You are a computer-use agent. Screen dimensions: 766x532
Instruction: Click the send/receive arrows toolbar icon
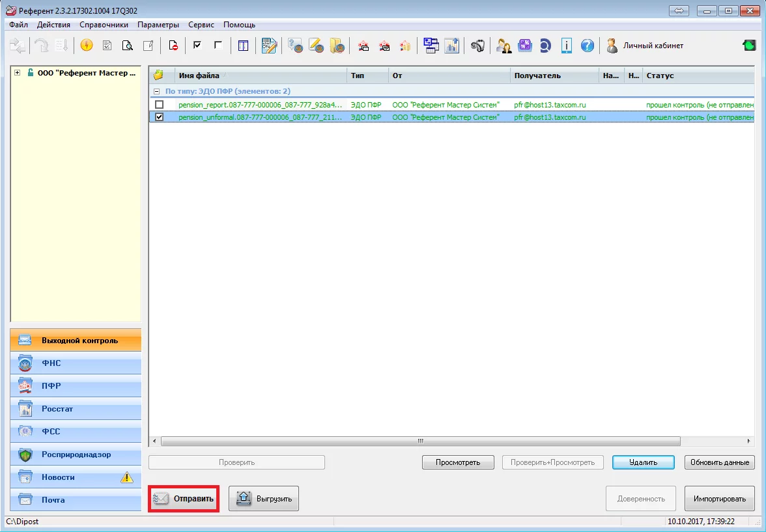tap(18, 46)
